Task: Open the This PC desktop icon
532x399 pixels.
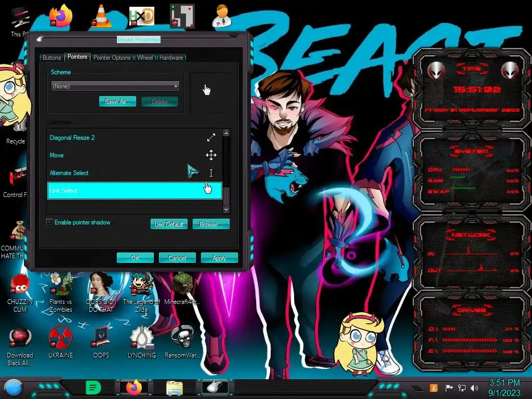Action: click(x=20, y=21)
